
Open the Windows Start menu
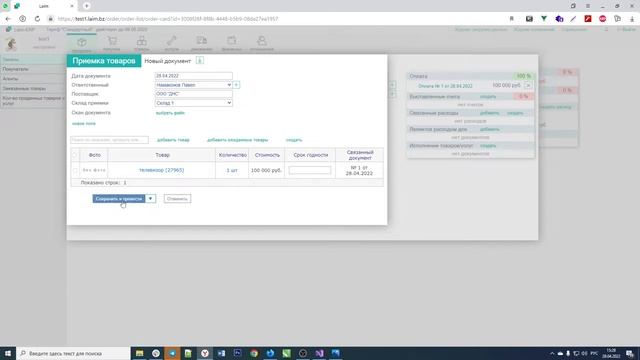tap(8, 353)
